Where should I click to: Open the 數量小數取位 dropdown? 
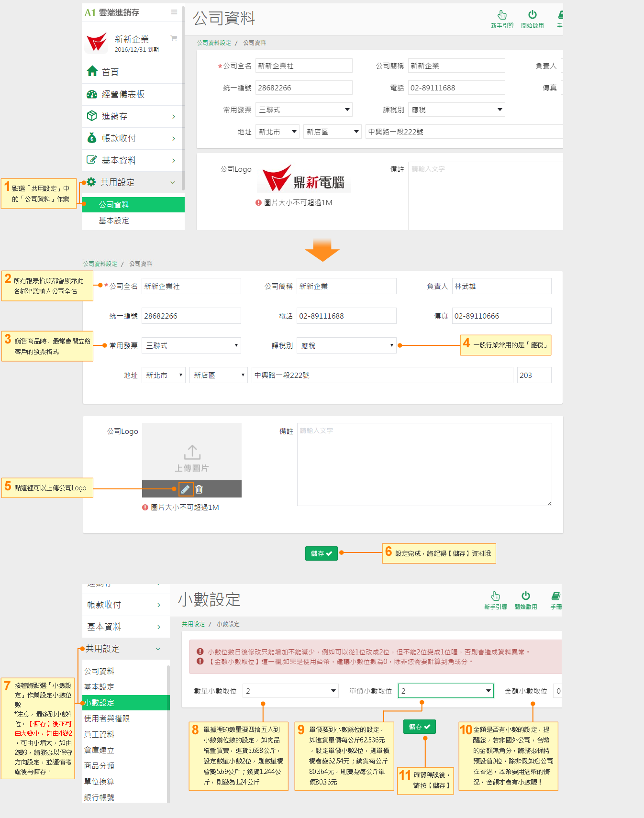click(290, 691)
